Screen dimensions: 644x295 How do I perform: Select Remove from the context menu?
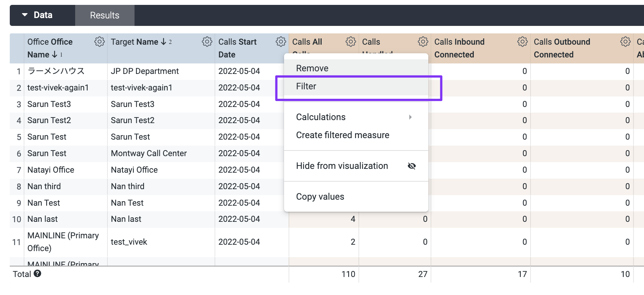point(356,68)
